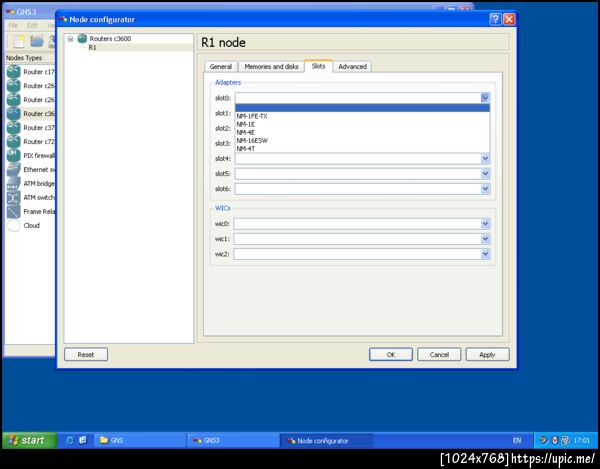Open File menu in GNS3 window

(x=13, y=25)
